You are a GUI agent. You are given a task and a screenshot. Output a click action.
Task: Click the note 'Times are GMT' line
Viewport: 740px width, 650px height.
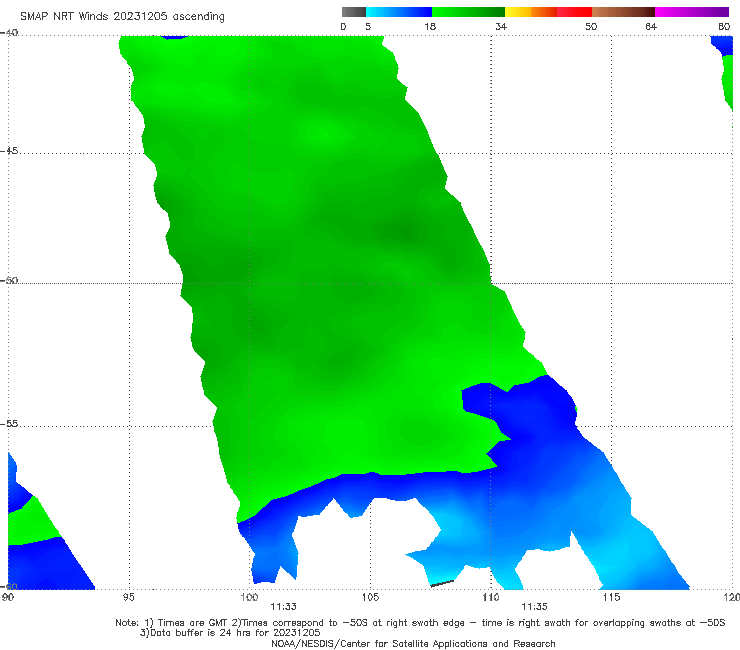pyautogui.click(x=420, y=623)
